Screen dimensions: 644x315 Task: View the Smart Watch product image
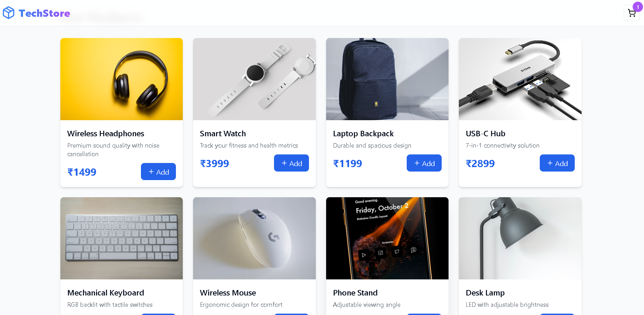[254, 79]
